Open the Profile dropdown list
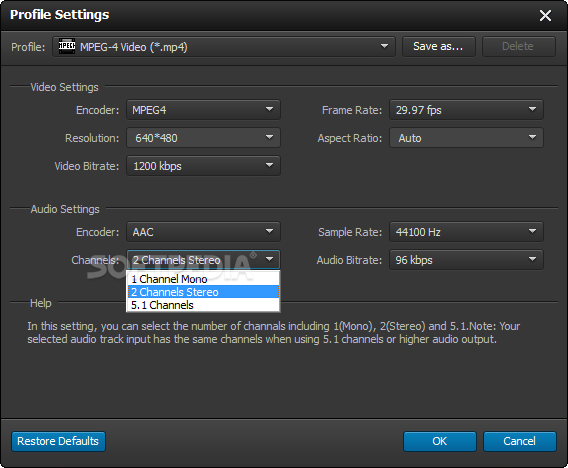Viewport: 568px width, 468px height. 224,47
